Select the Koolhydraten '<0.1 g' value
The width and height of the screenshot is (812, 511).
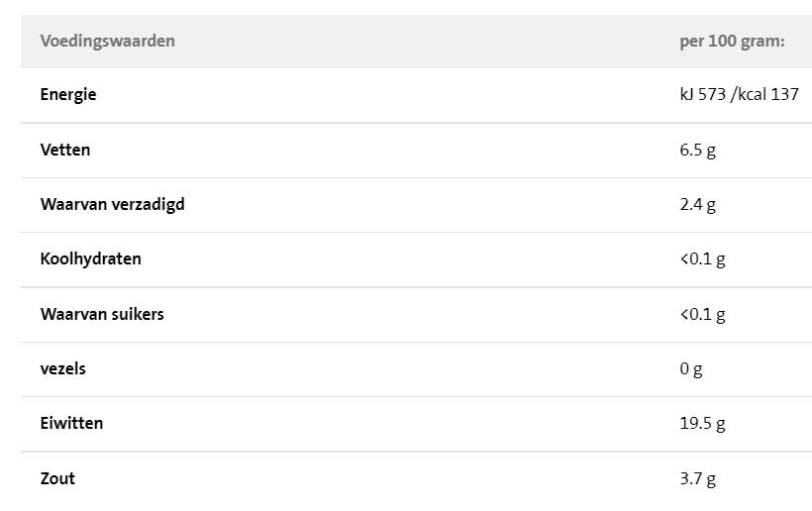point(702,259)
